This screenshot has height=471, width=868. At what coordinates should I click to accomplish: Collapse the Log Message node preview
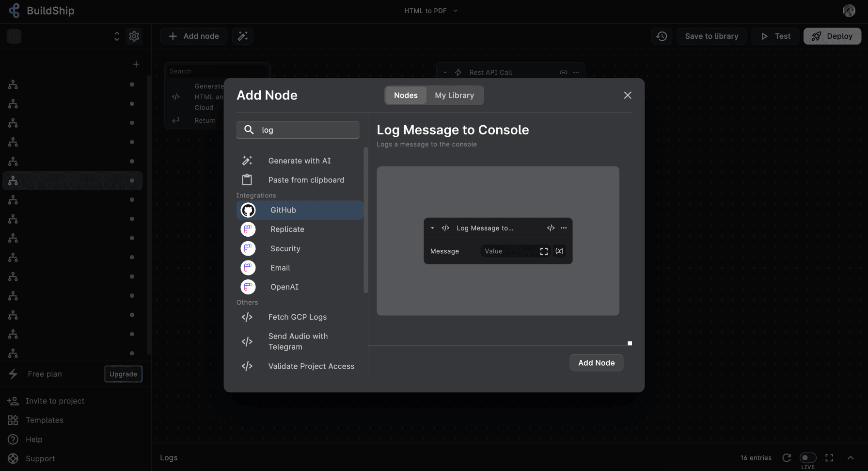pyautogui.click(x=432, y=227)
